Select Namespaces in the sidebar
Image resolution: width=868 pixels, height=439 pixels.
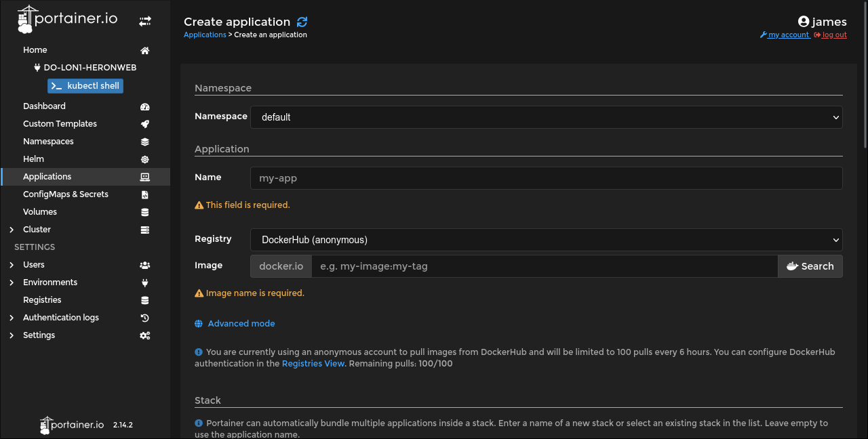pos(48,142)
